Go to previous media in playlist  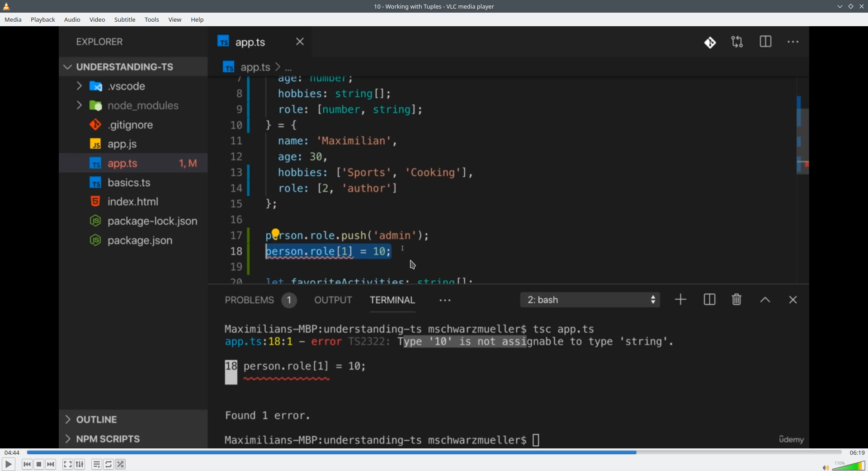[x=27, y=464]
